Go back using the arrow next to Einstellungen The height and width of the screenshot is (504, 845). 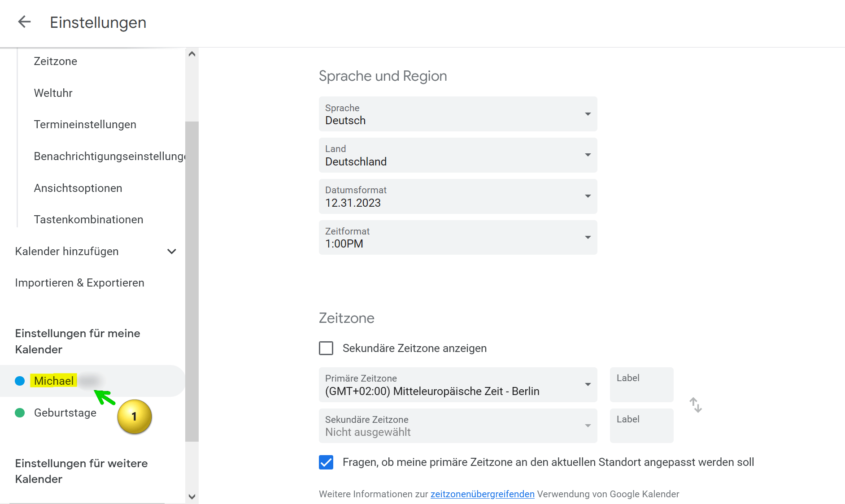(x=24, y=22)
